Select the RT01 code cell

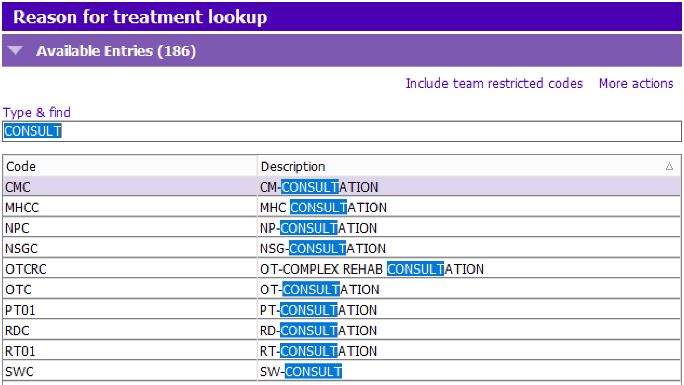130,351
